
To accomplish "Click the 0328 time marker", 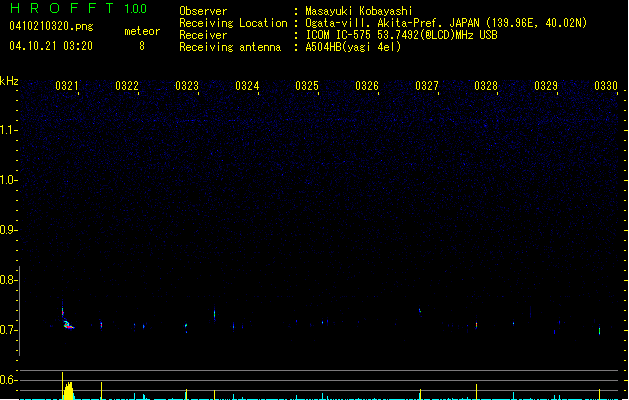I will pyautogui.click(x=486, y=86).
